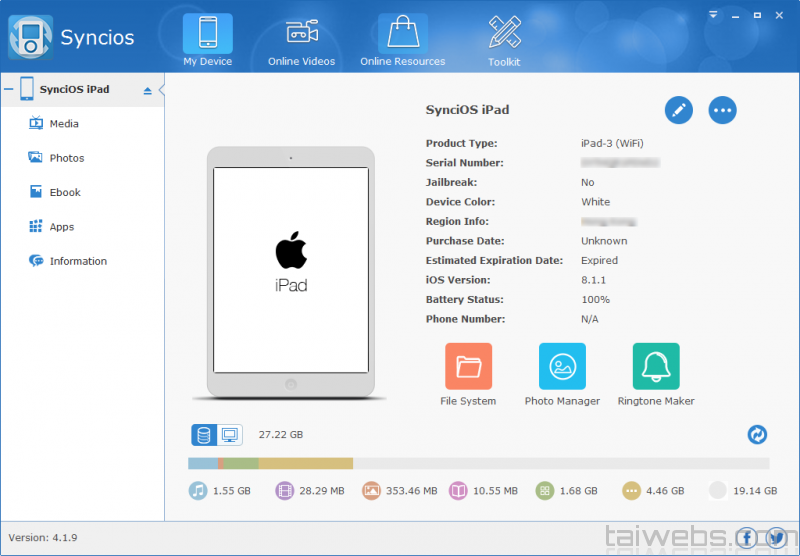Open the File System tool

pos(468,367)
